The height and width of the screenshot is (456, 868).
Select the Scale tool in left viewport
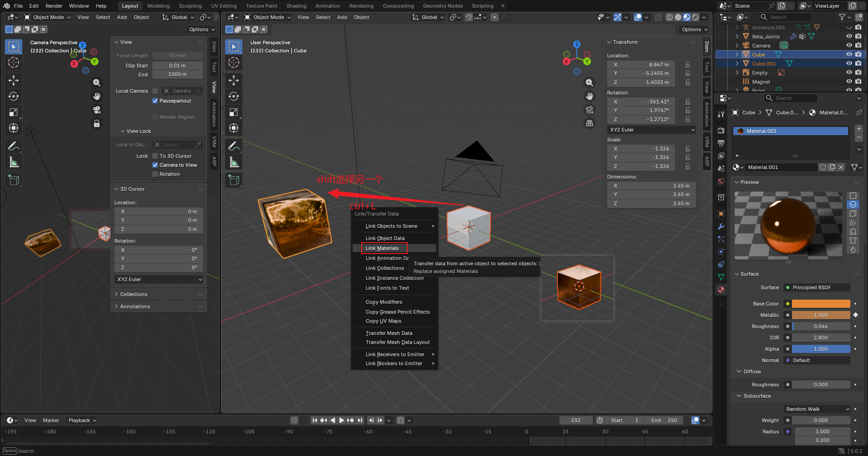tap(14, 112)
